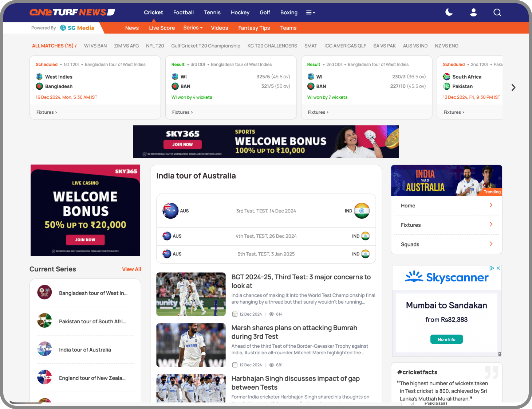Filter matches by NZ VS ENG
Screen dimensions: 532x409
446,46
